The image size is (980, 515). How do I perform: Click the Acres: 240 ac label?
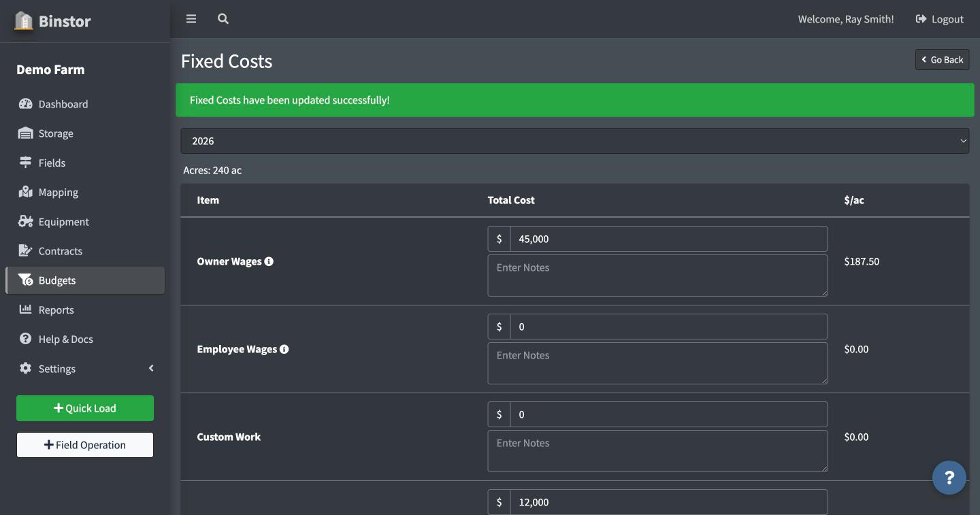(212, 170)
